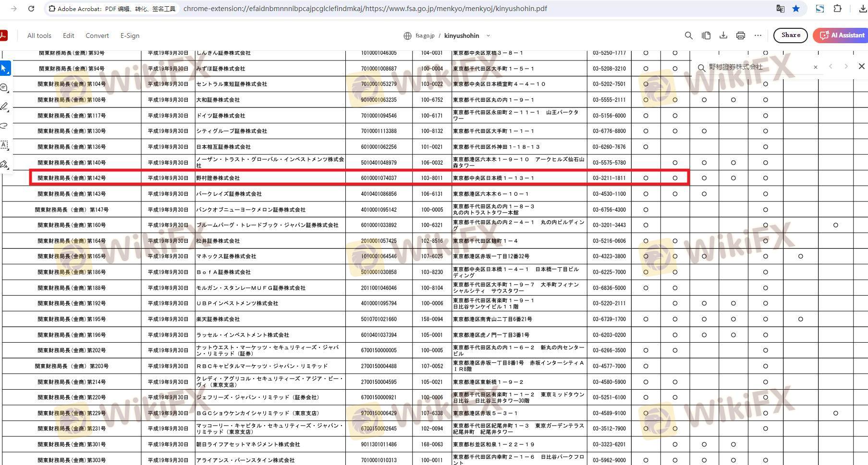
Task: Select the arrow selection tool in sidebar
Action: 4,69
